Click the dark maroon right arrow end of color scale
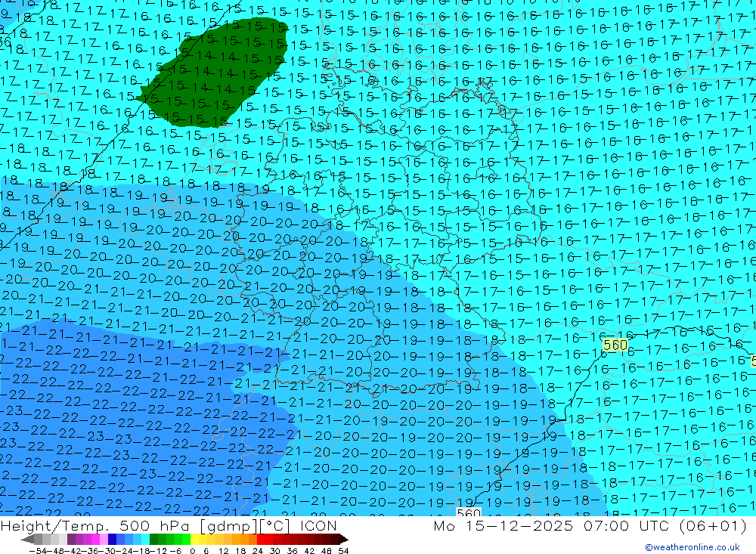This screenshot has height=554, width=756. coord(344,539)
